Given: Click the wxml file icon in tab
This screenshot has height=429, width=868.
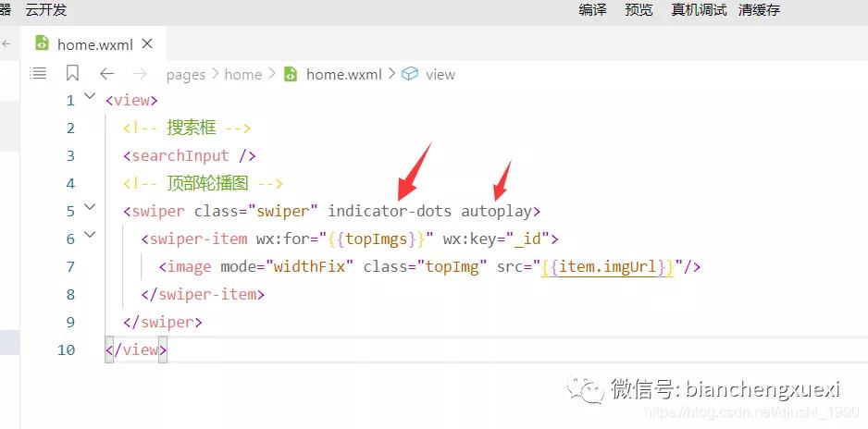Looking at the screenshot, I should (x=42, y=43).
